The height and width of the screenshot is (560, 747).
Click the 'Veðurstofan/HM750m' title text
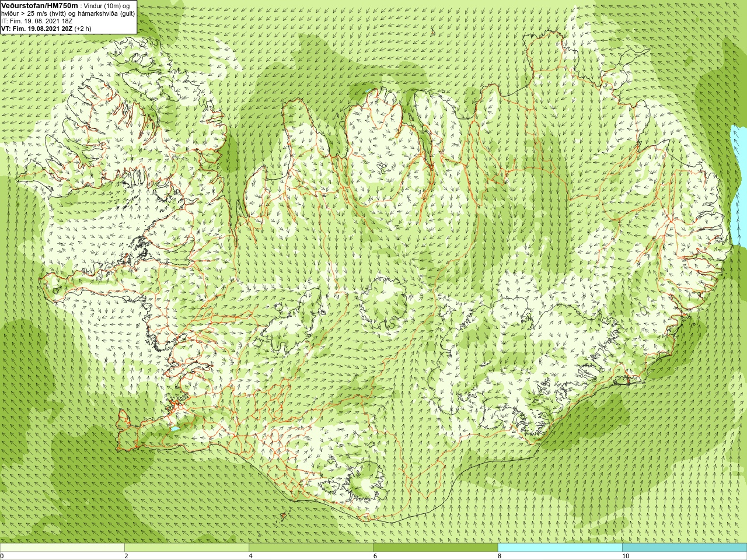40,5
